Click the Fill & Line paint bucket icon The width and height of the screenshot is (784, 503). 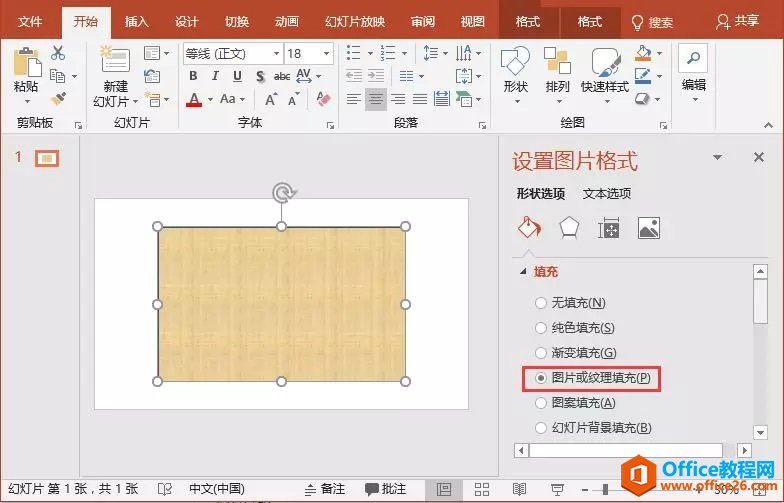528,228
